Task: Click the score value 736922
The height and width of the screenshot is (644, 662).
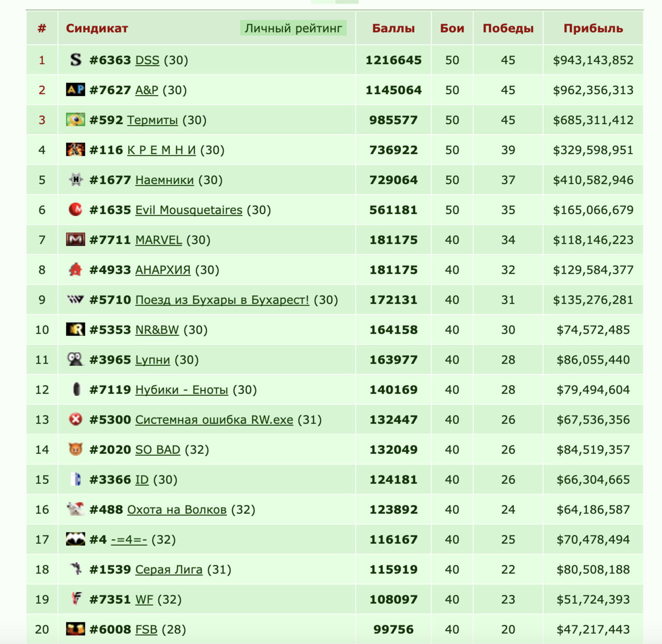Action: click(394, 150)
